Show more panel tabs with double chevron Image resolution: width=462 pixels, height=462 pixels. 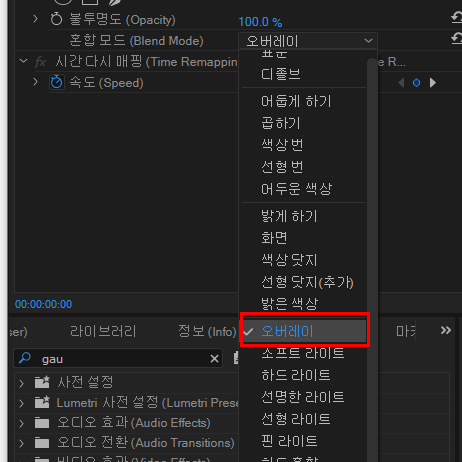(x=446, y=330)
